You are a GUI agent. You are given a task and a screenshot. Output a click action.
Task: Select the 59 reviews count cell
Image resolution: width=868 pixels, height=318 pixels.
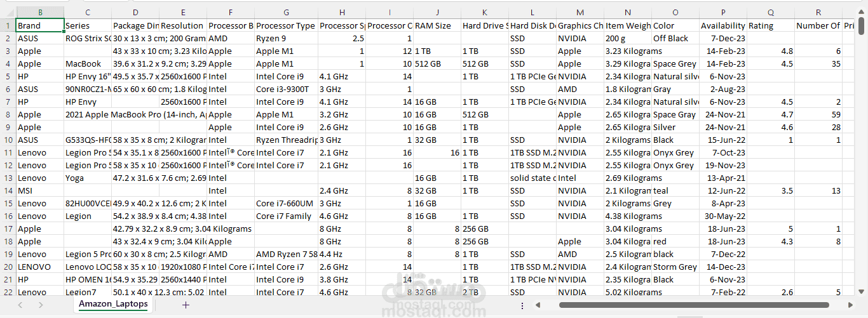[x=818, y=115]
